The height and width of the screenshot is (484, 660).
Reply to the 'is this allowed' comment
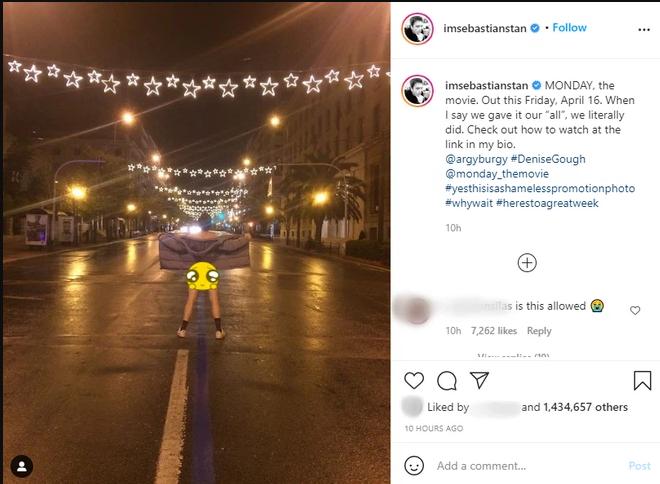pyautogui.click(x=539, y=331)
